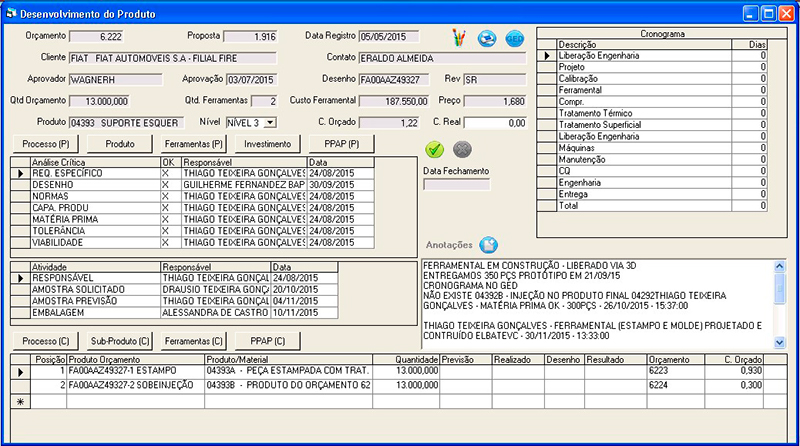This screenshot has width=800, height=446.
Task: Click the Proposta field 1.916
Action: (250, 37)
